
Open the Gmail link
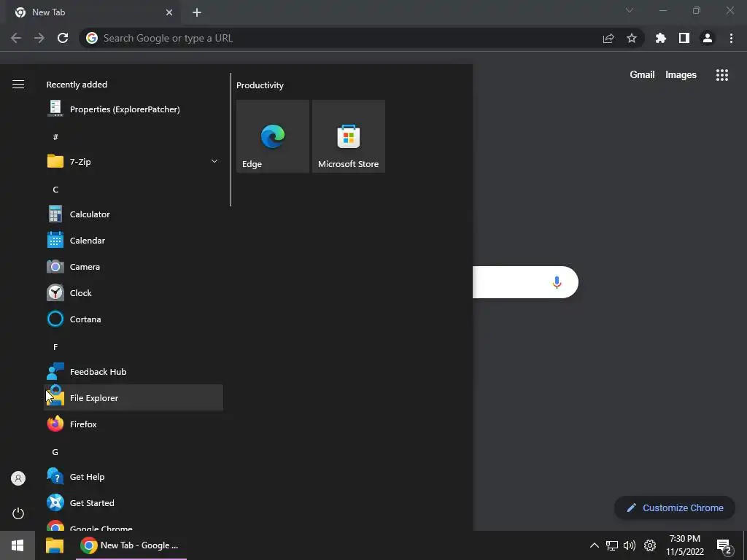tap(642, 75)
